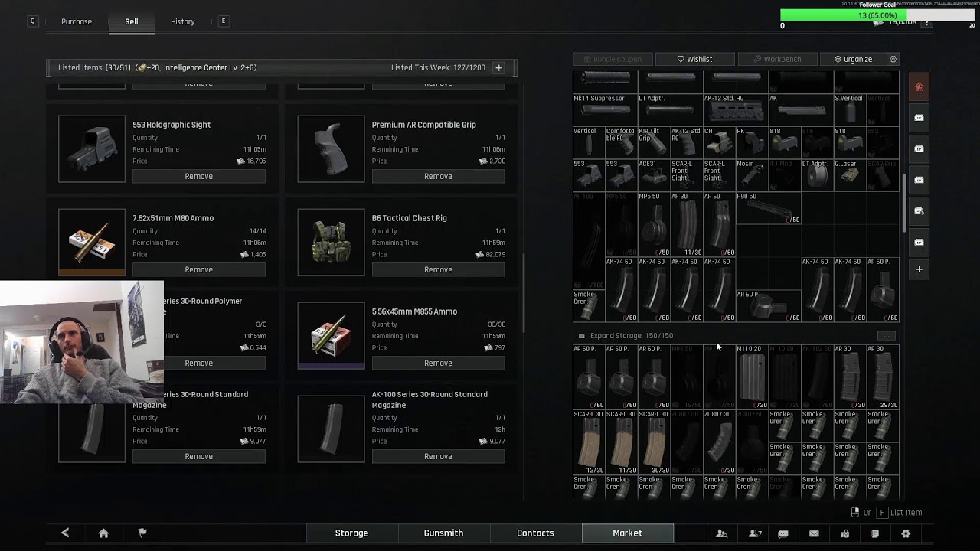The width and height of the screenshot is (980, 551).
Task: Switch to the Purchase tab
Action: [77, 21]
